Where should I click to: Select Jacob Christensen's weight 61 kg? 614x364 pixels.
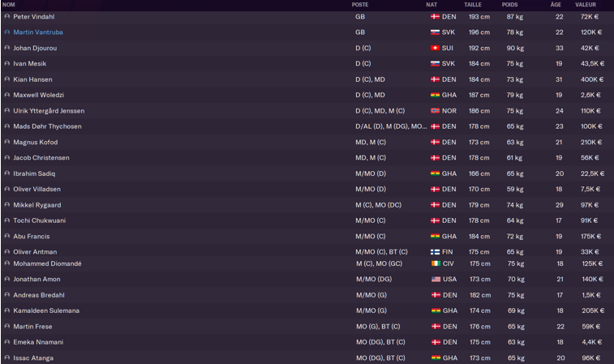click(x=514, y=158)
